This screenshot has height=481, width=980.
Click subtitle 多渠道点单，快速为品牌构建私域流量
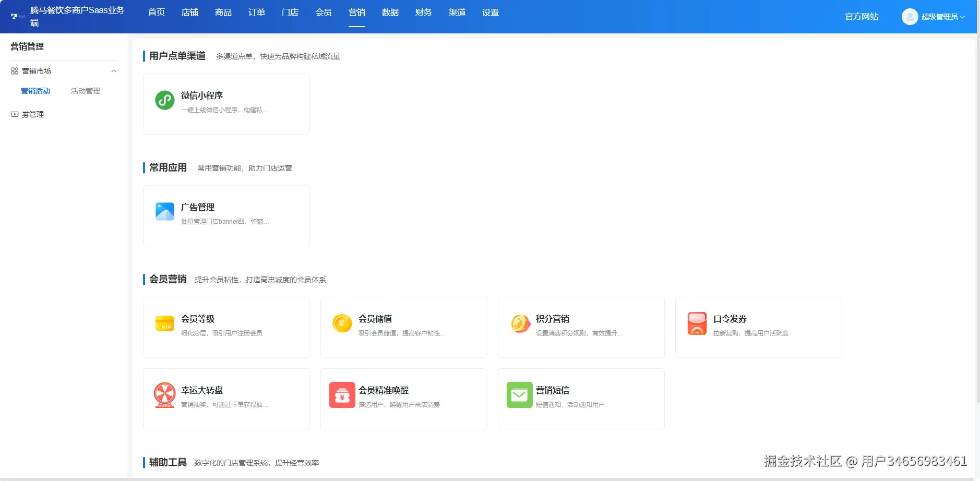278,56
